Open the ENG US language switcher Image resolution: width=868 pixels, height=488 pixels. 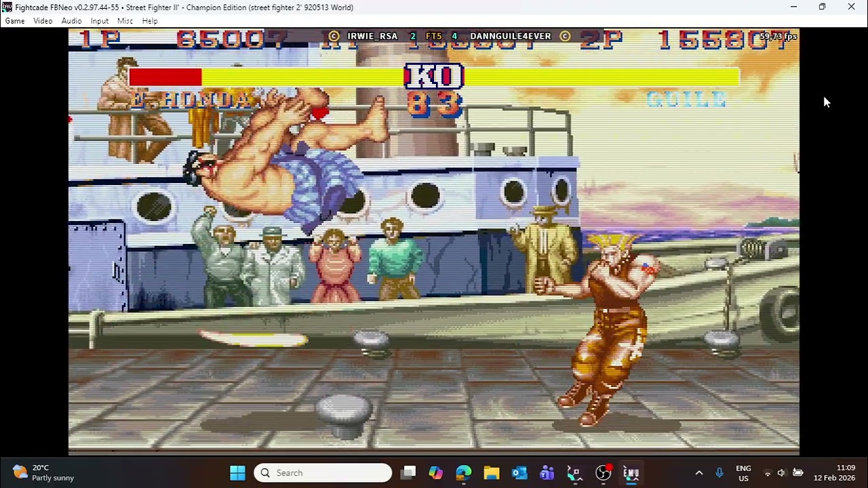[743, 473]
